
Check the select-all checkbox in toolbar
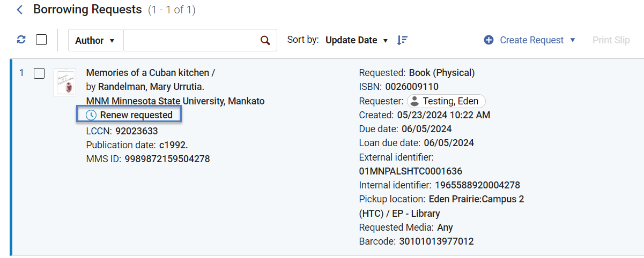(41, 40)
